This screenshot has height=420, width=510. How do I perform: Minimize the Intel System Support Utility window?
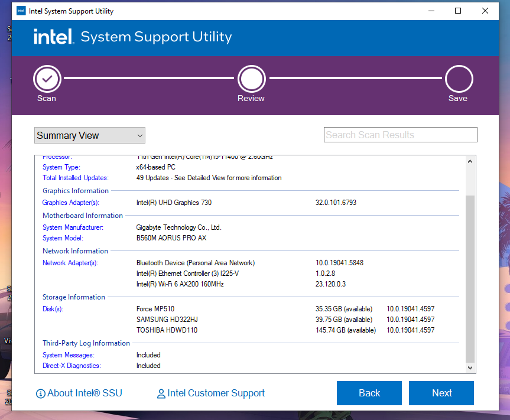point(431,11)
